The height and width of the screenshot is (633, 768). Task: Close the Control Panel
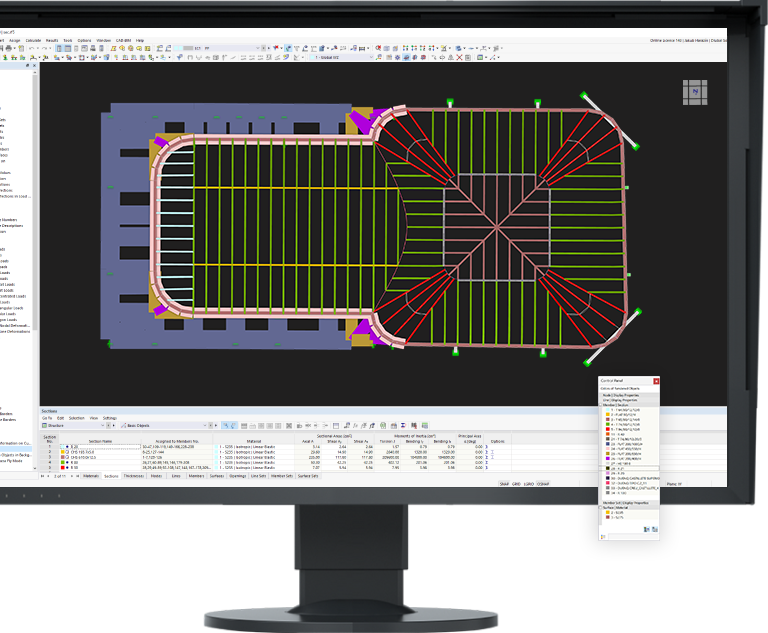tap(656, 381)
